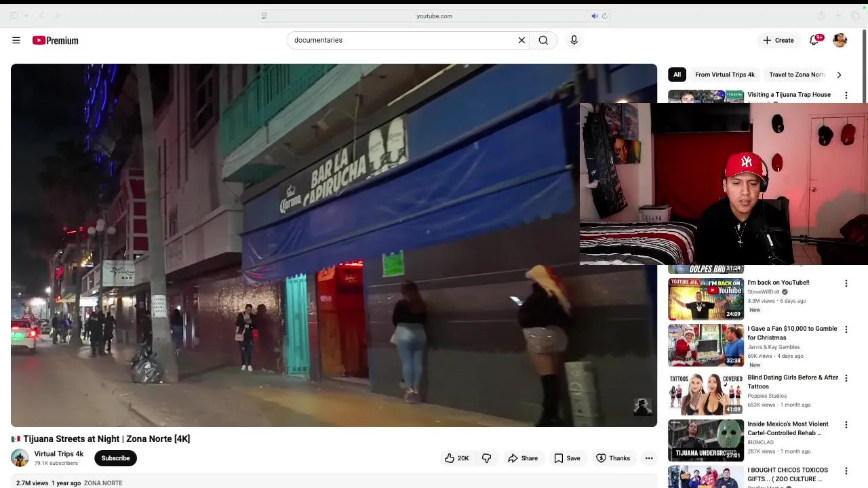
Task: Send a Thanks to the creator
Action: click(x=613, y=458)
